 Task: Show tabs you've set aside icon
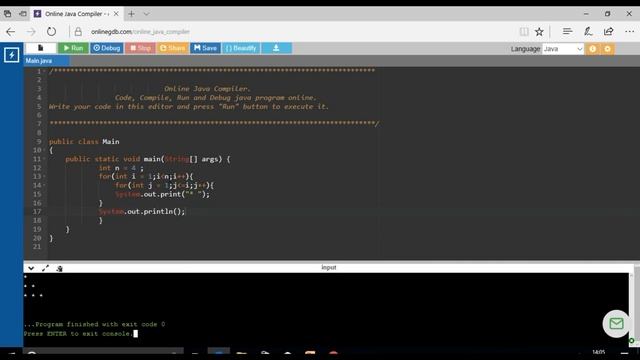7,14
